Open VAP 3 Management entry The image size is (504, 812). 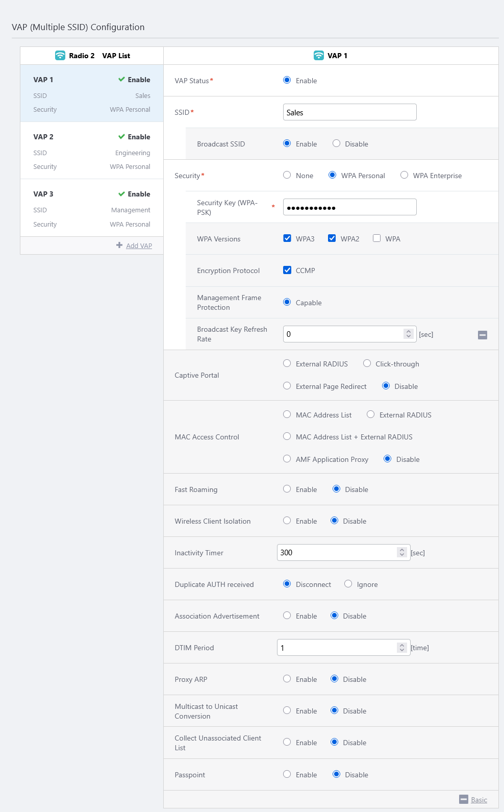coord(92,208)
